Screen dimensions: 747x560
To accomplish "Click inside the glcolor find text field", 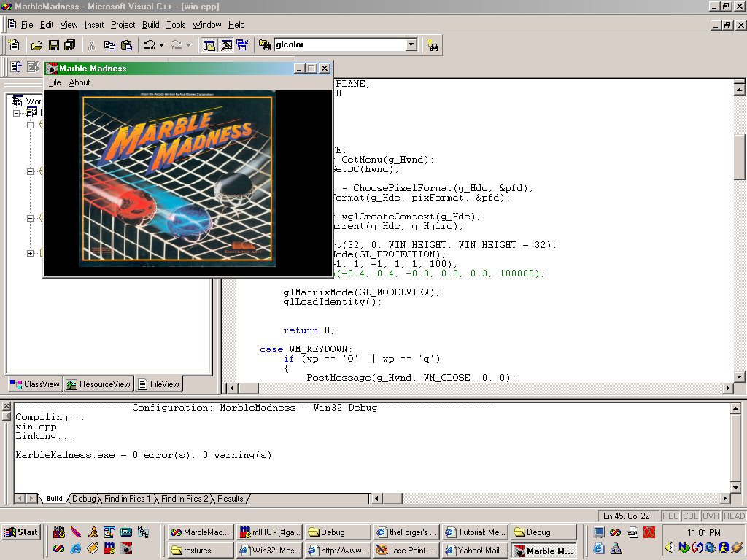I will (340, 44).
